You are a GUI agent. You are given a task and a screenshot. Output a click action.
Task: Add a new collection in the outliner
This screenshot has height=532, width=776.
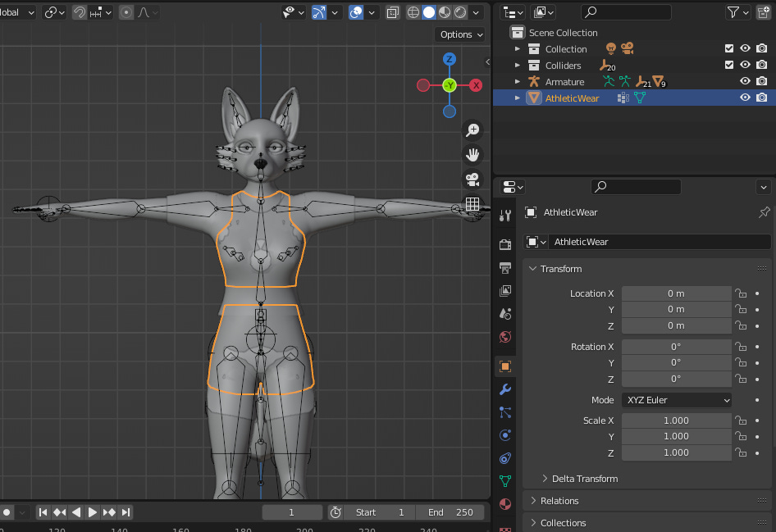point(765,12)
